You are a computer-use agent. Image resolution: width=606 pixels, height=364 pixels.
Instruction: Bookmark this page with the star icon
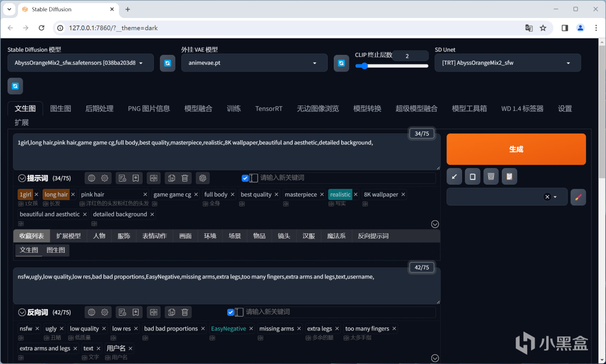click(x=543, y=28)
